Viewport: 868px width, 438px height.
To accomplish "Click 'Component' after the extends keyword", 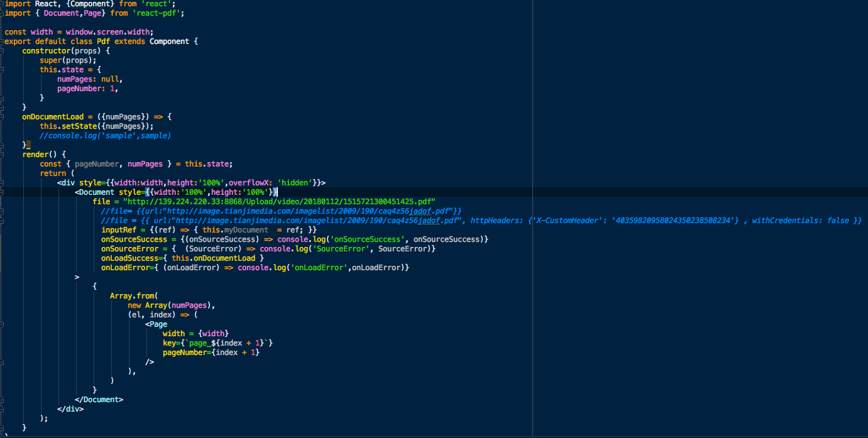I will 169,41.
